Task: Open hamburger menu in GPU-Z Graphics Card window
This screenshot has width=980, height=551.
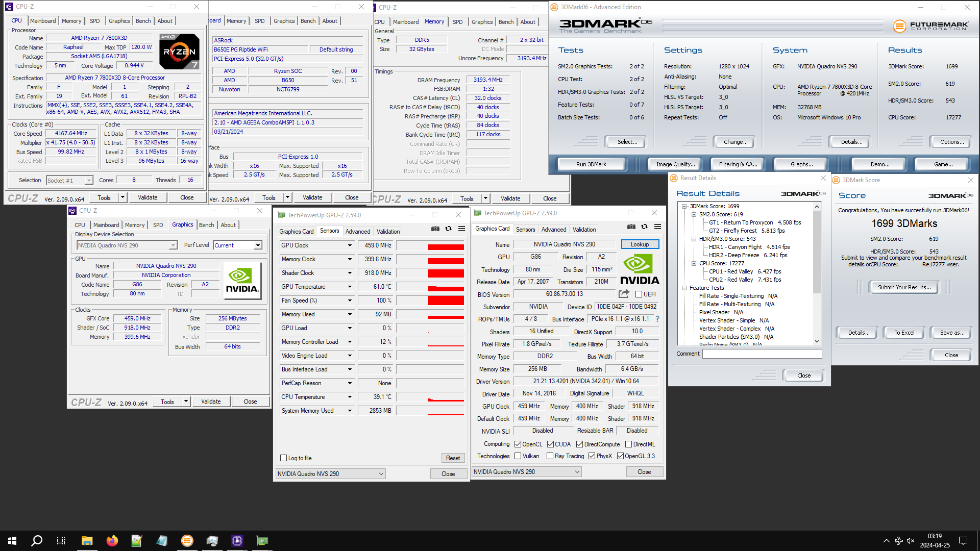Action: tap(657, 227)
